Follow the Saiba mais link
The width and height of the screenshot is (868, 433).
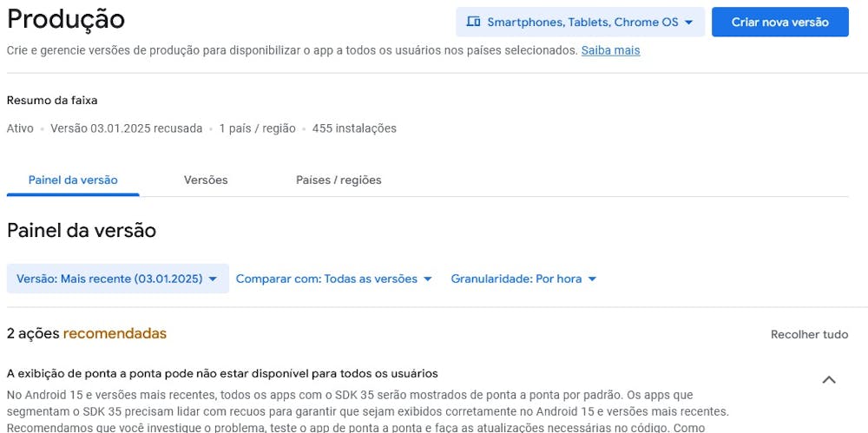[610, 50]
